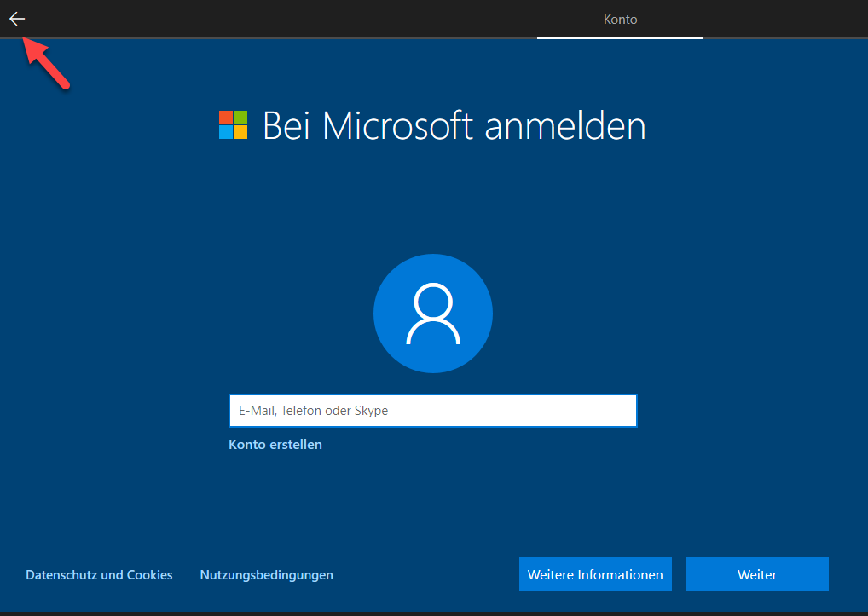Focus the E-Mail, Telefon oder Skype field

433,411
